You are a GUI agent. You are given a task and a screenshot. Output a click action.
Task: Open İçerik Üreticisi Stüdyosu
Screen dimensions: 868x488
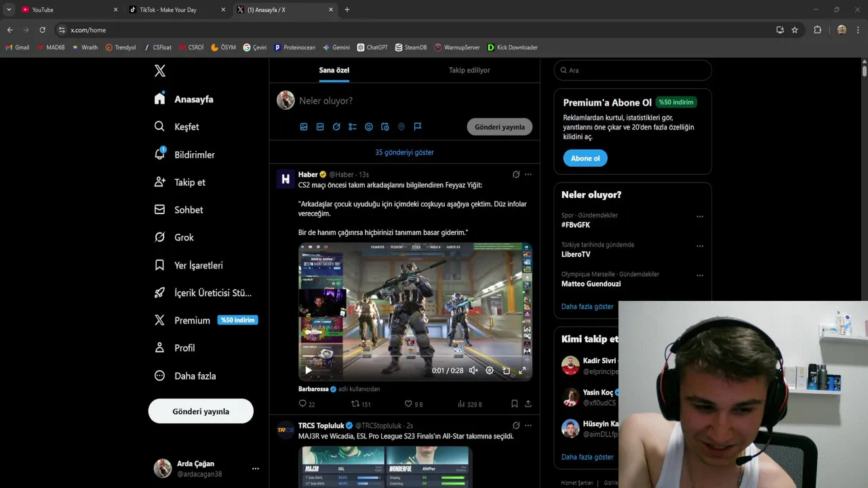pos(203,293)
